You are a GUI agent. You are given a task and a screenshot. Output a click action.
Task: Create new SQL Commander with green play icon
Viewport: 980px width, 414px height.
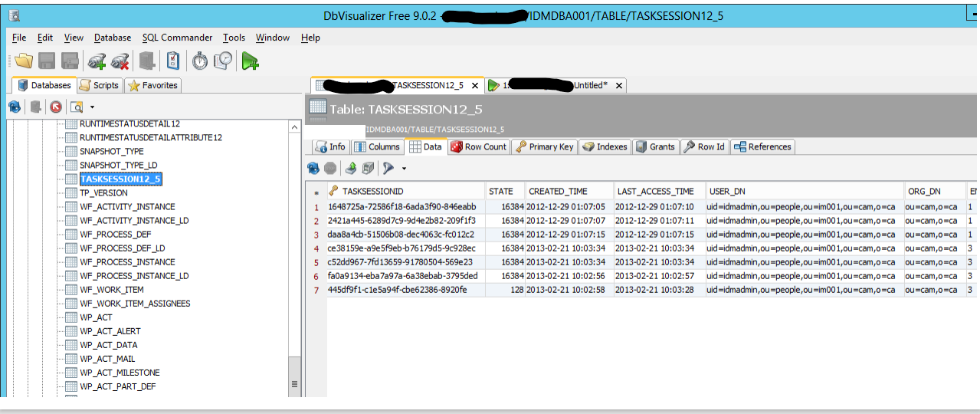coord(250,61)
